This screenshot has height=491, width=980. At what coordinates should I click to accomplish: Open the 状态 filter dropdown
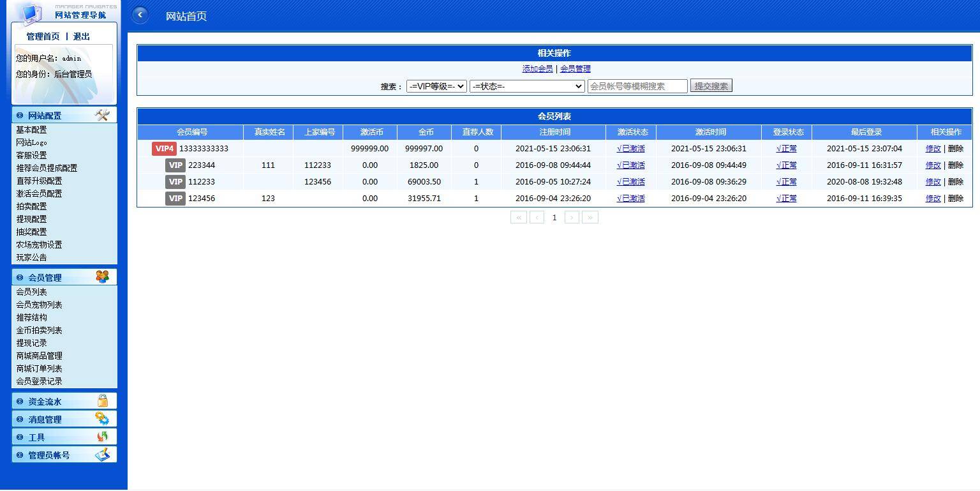[527, 86]
